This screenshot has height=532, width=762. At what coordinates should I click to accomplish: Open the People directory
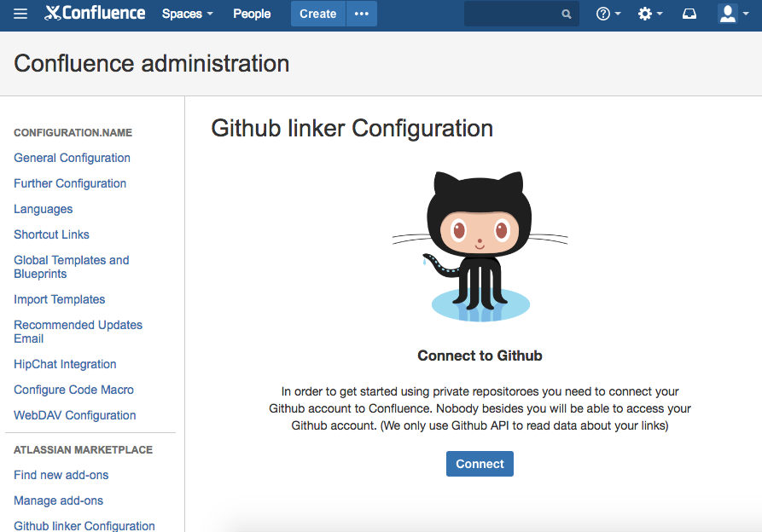tap(252, 14)
